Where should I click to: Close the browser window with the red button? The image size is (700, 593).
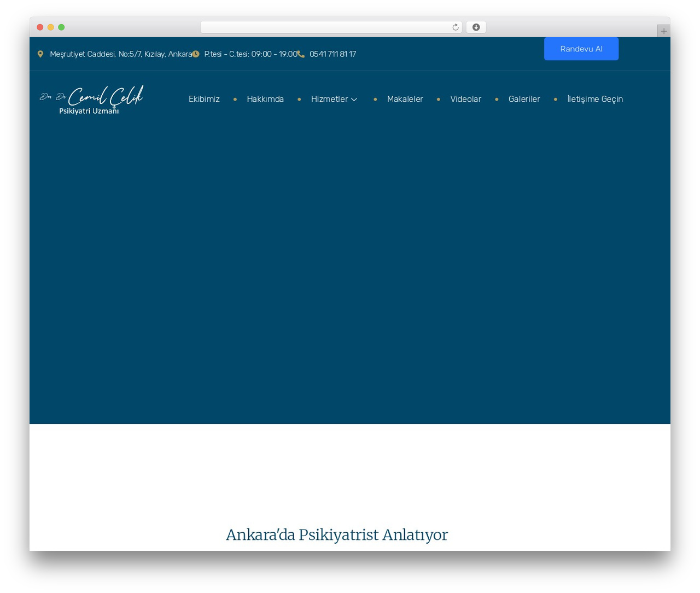40,27
